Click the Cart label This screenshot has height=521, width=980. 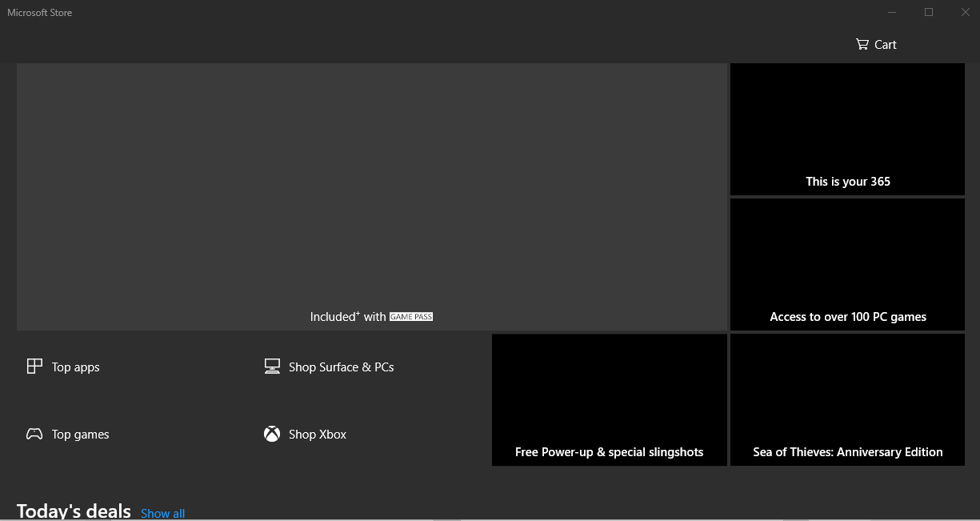click(x=886, y=44)
